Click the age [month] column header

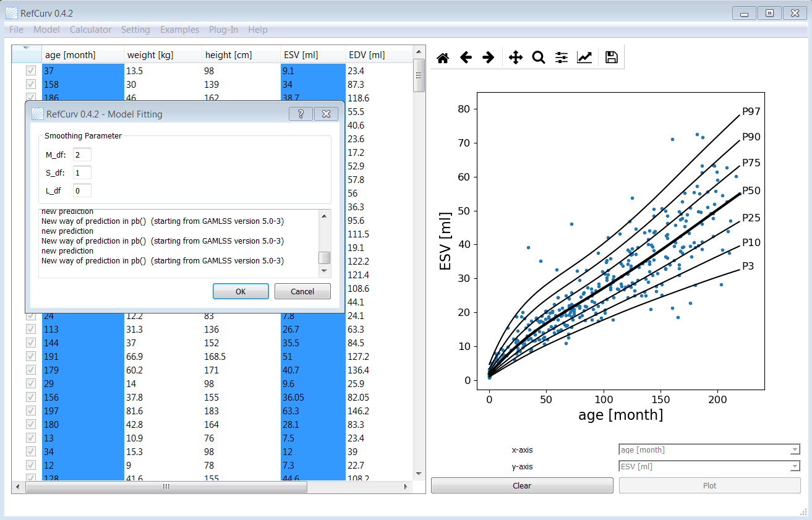click(83, 54)
